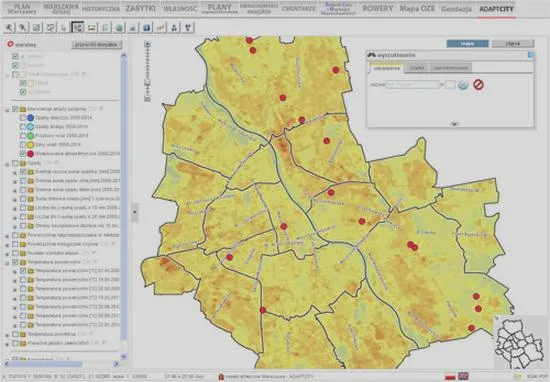Click the people figure toolbar icon
This screenshot has width=550, height=382.
click(174, 27)
